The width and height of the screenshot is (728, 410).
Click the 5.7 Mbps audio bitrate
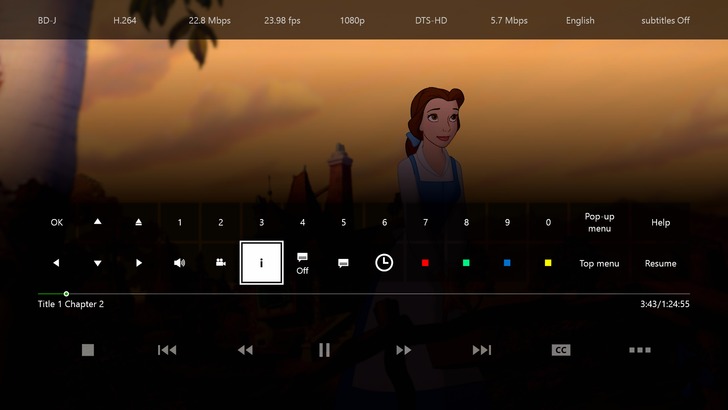coord(509,20)
